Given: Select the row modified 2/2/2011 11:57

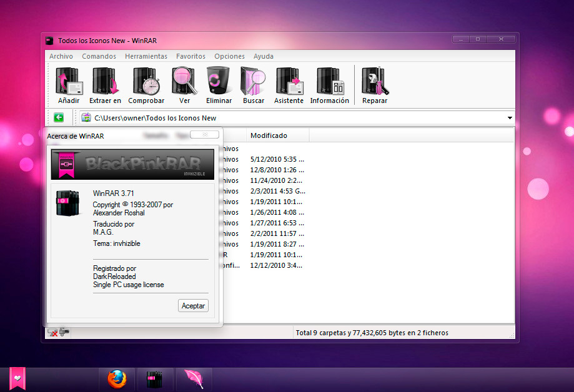Looking at the screenshot, I should (x=277, y=233).
